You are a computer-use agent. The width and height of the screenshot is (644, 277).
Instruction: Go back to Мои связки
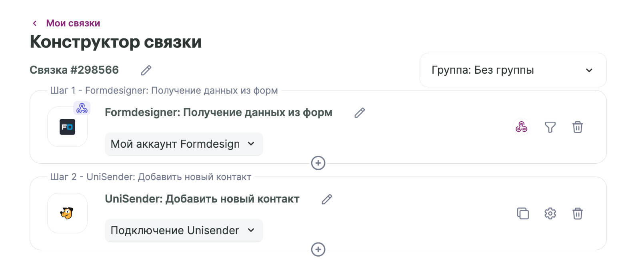[x=73, y=23]
